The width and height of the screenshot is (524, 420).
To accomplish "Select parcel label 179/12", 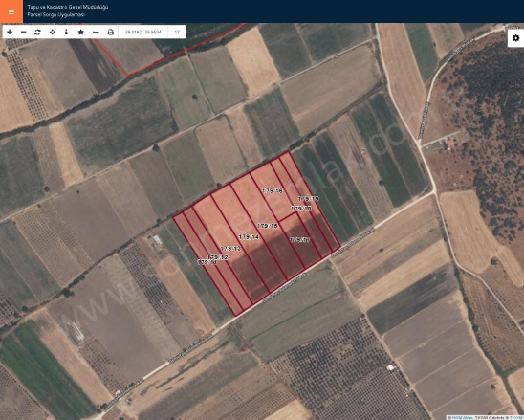I will click(x=218, y=257).
